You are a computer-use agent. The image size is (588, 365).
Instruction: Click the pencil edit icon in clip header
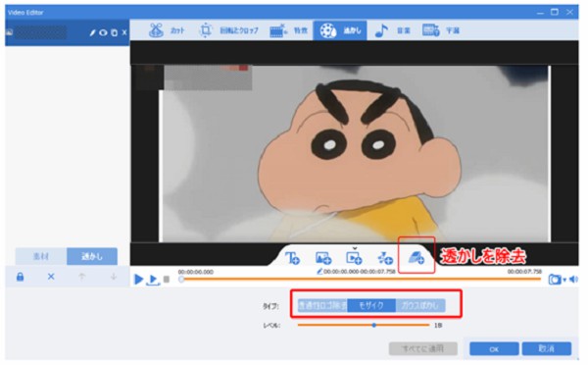(x=93, y=33)
